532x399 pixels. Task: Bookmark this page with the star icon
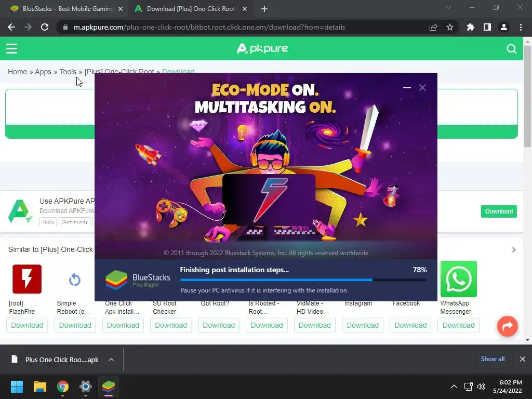450,27
